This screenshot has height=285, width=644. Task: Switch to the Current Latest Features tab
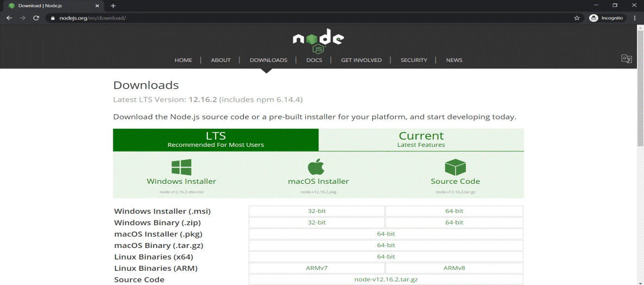(421, 139)
